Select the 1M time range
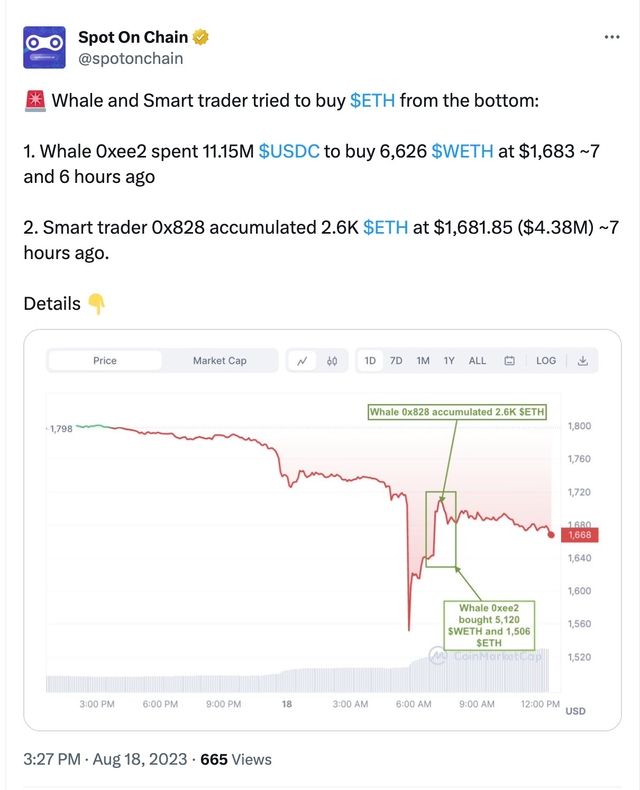 [423, 361]
